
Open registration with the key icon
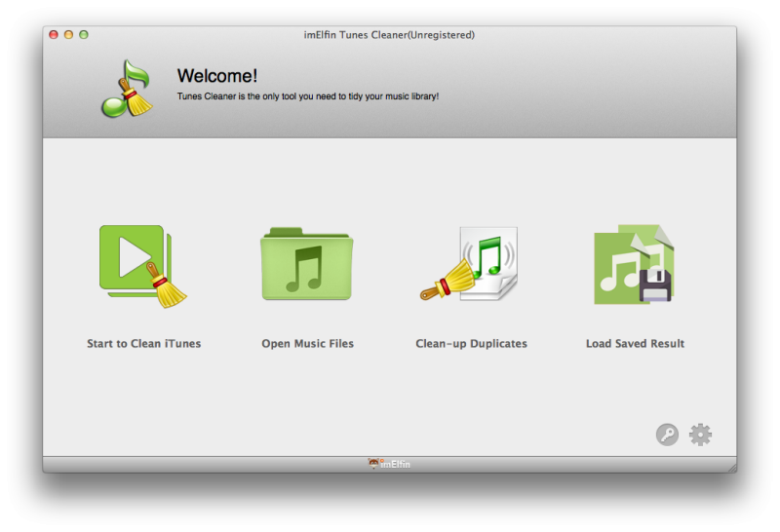coord(667,435)
